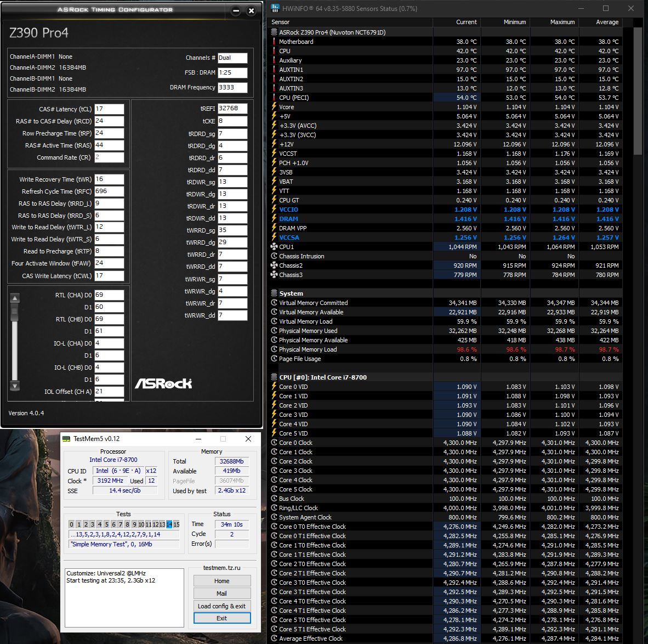Select the System Agent Clock row
648x644 pixels.
click(x=445, y=517)
